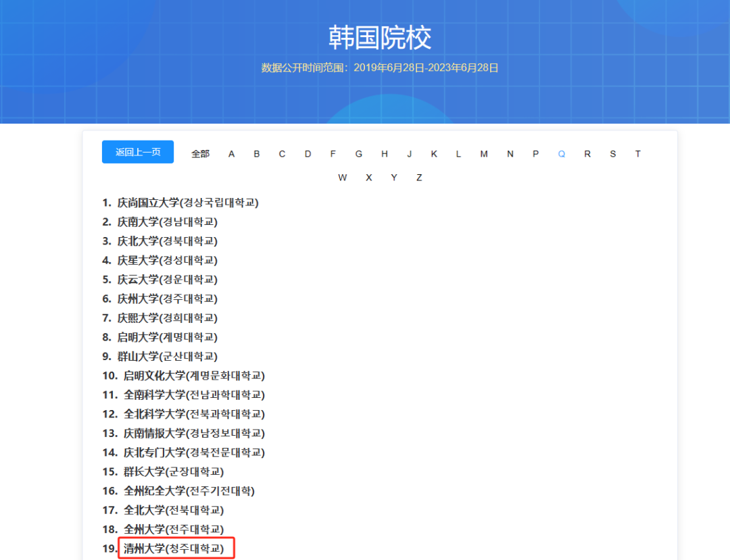Filter universities by letter A
The width and height of the screenshot is (730, 560).
click(231, 153)
